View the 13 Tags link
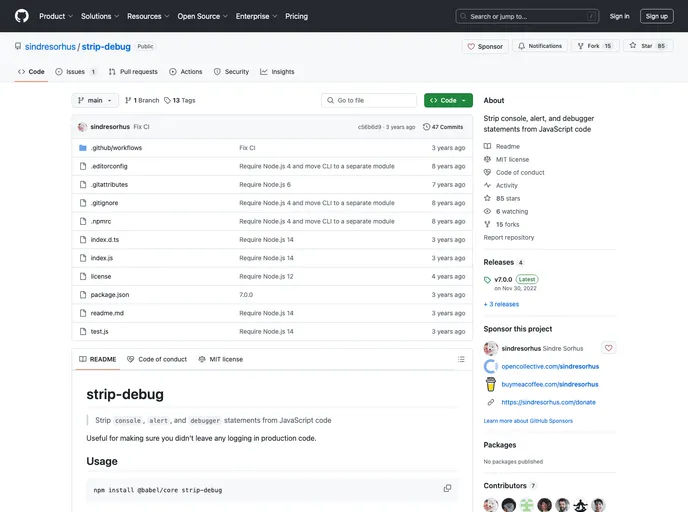Screen dimensions: 688x512 179,100
